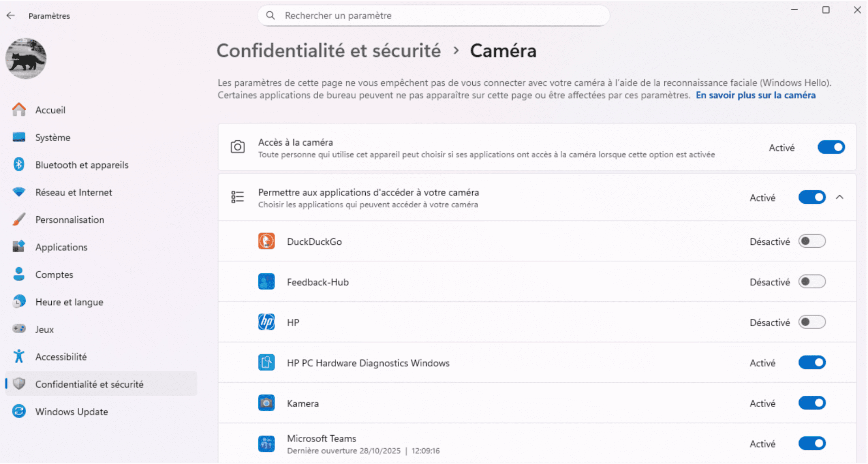Enable camera access for DuckDuckGo

pos(812,241)
